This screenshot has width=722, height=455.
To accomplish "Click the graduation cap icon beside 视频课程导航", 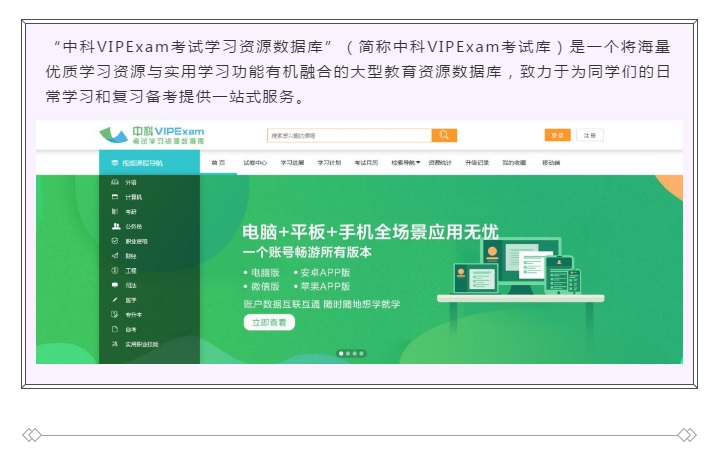I will pyautogui.click(x=115, y=163).
